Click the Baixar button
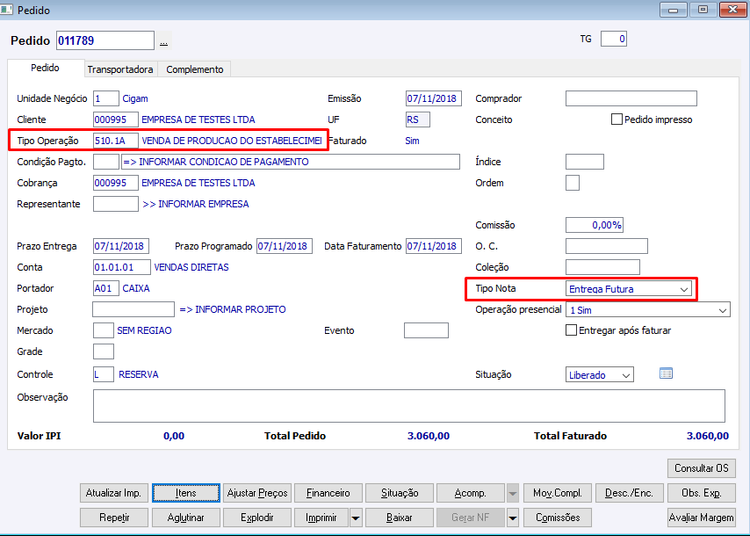The image size is (750, 536). pyautogui.click(x=399, y=517)
